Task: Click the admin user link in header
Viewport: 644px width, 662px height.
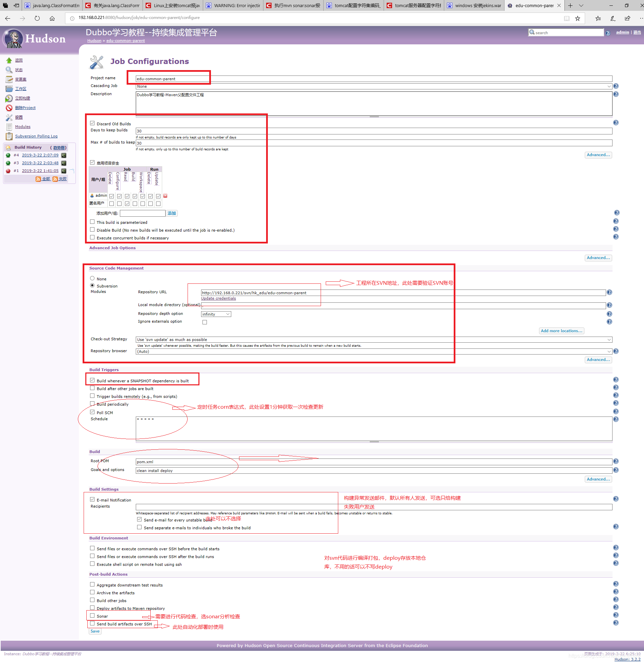Action: click(x=622, y=32)
